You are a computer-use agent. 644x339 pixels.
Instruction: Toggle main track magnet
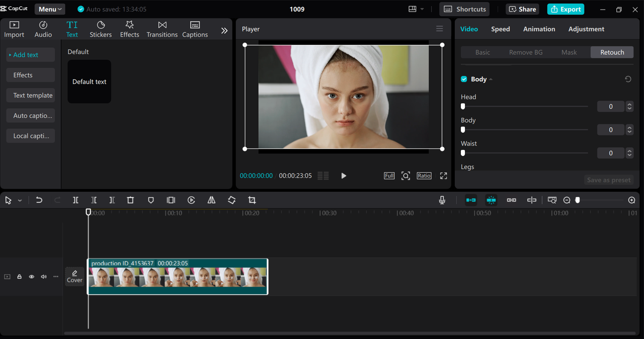click(x=471, y=200)
